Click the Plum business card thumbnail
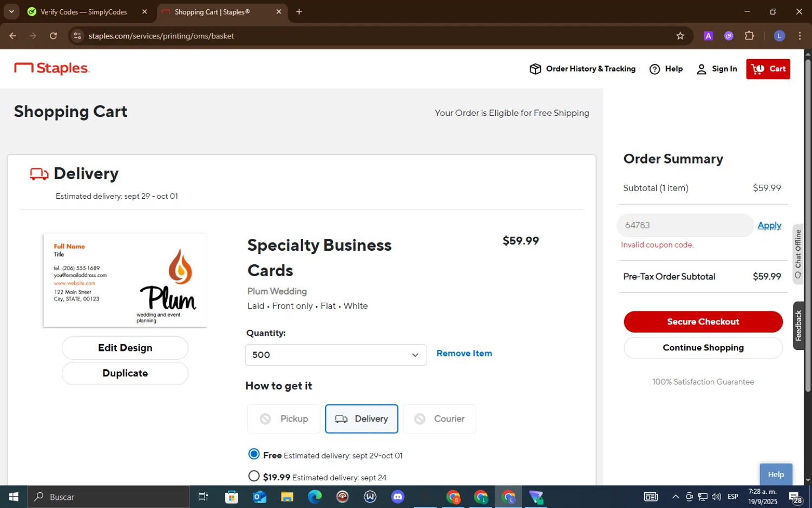Image resolution: width=812 pixels, height=508 pixels. 125,281
